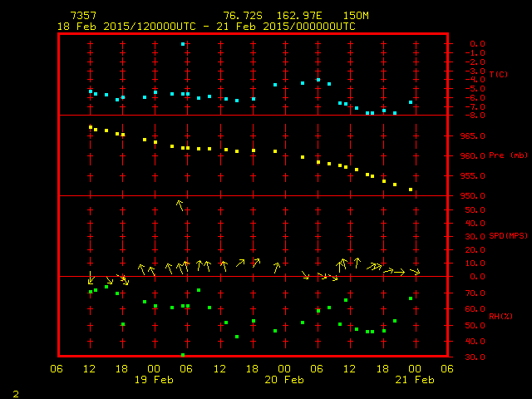Click the latitude value 76.72S
The width and height of the screenshot is (532, 399).
241,16
